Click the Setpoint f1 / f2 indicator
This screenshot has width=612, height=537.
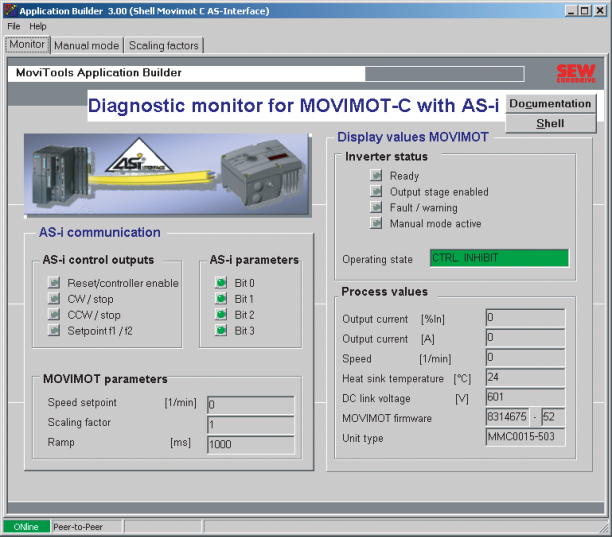(54, 331)
